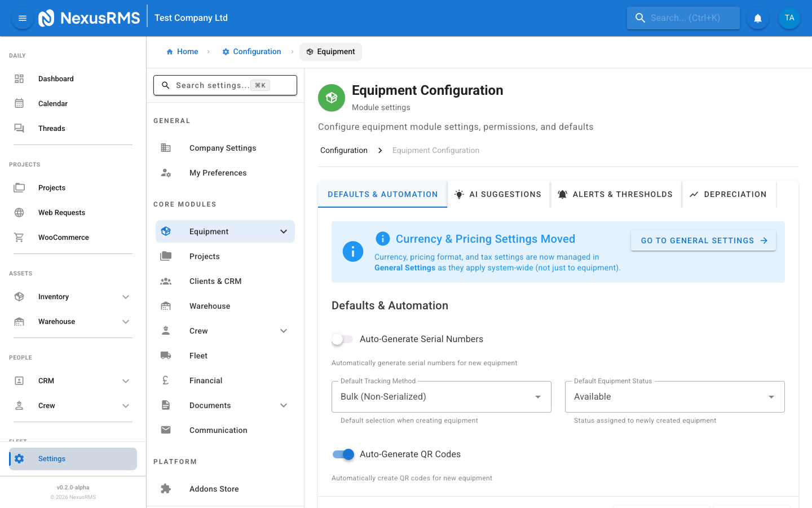
Task: Open the hamburger navigation menu
Action: coord(23,18)
